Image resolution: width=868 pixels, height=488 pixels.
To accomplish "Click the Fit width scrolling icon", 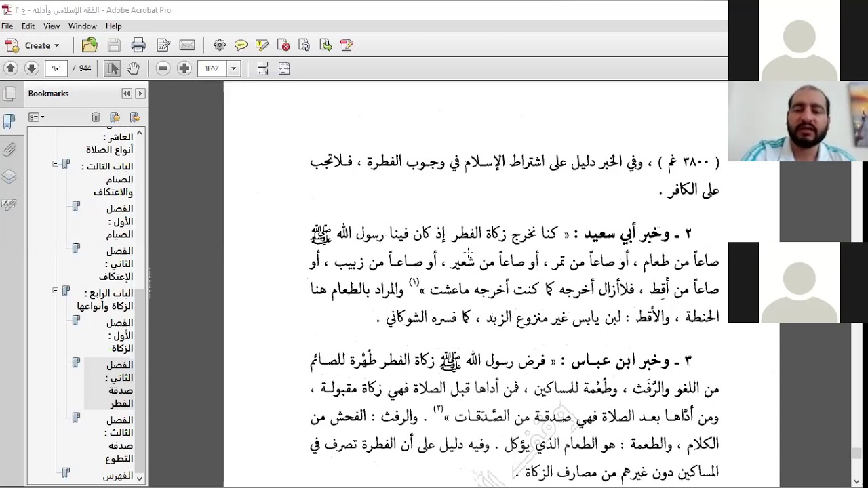I will [262, 68].
